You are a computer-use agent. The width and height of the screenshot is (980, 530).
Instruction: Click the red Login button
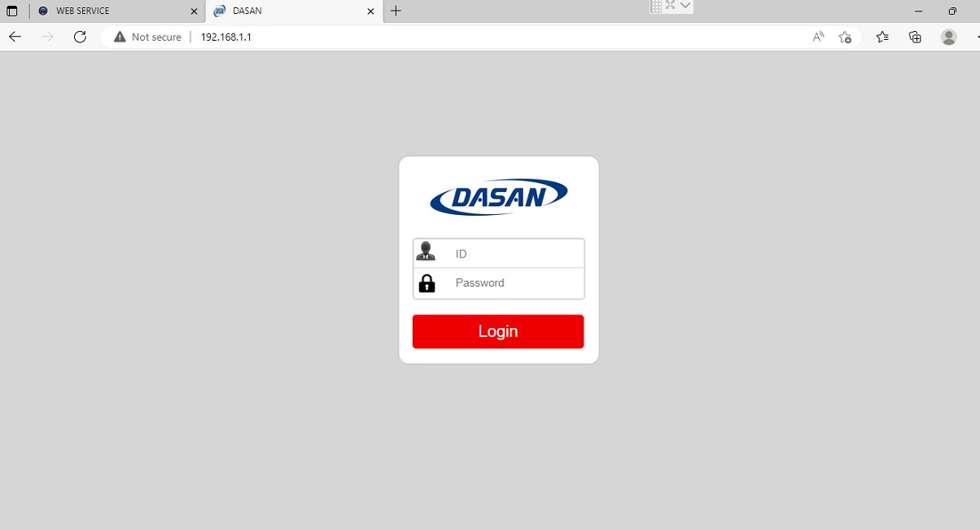pos(498,331)
